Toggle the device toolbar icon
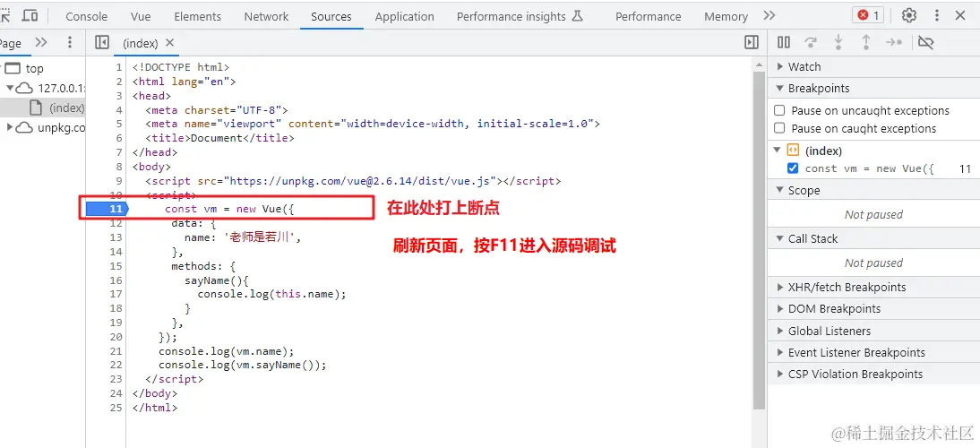 (30, 15)
